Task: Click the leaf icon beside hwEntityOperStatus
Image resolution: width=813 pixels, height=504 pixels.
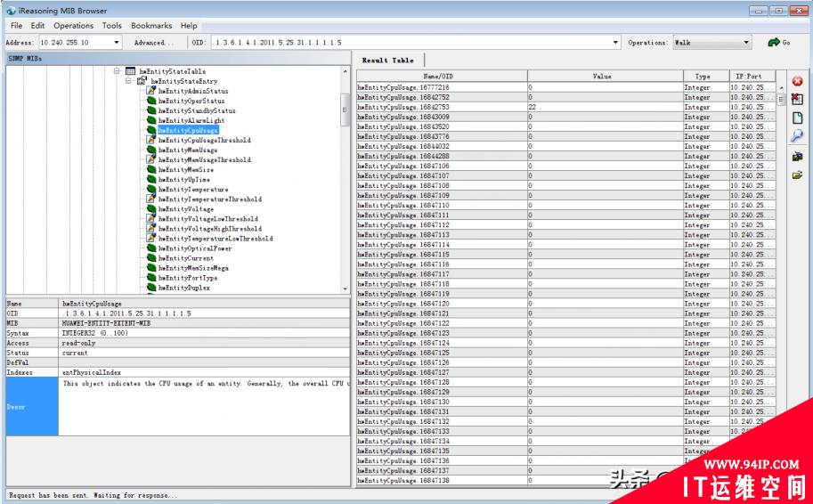Action: click(150, 101)
